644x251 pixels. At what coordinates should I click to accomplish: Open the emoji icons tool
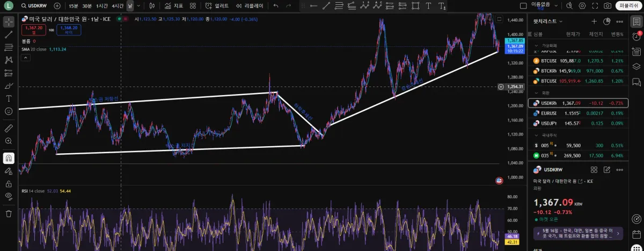click(x=9, y=111)
